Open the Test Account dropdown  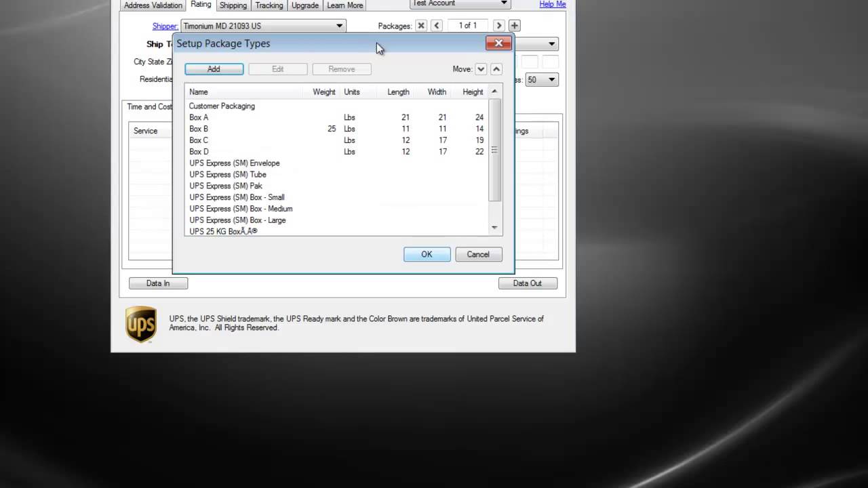tap(460, 3)
